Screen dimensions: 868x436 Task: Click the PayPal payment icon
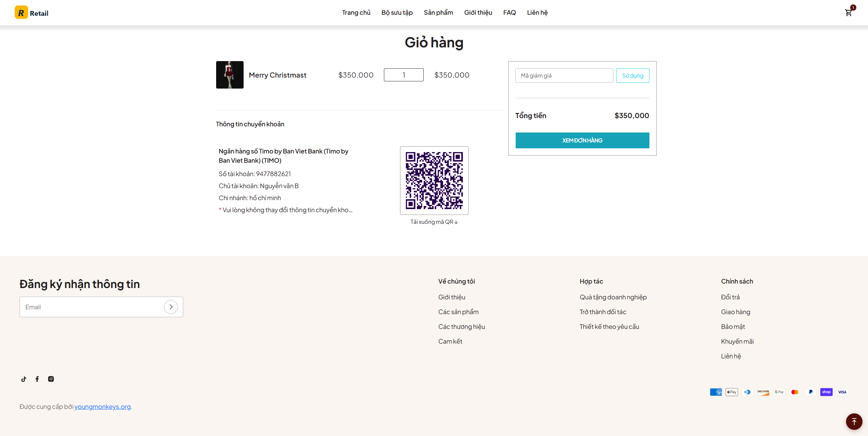810,392
